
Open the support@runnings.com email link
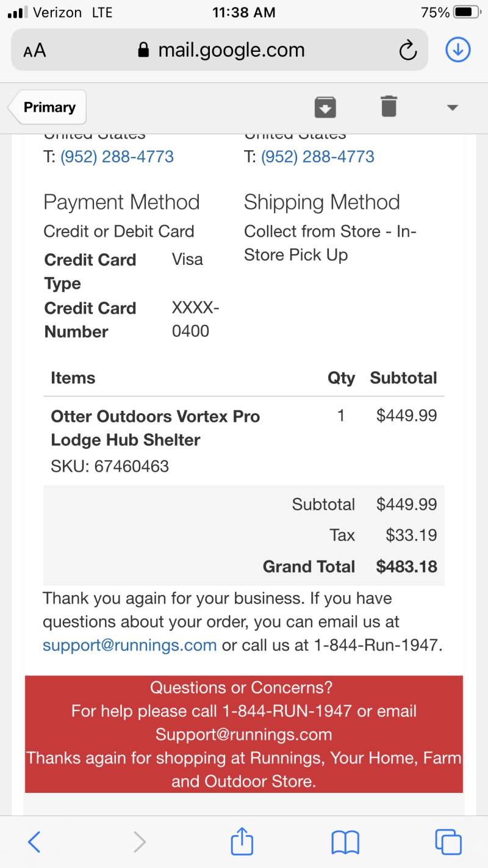tap(129, 645)
